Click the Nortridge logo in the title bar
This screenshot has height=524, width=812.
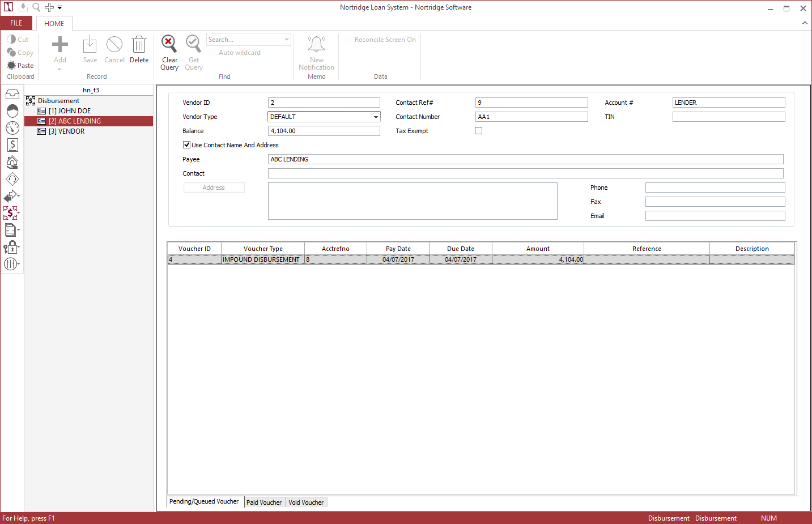(x=8, y=7)
